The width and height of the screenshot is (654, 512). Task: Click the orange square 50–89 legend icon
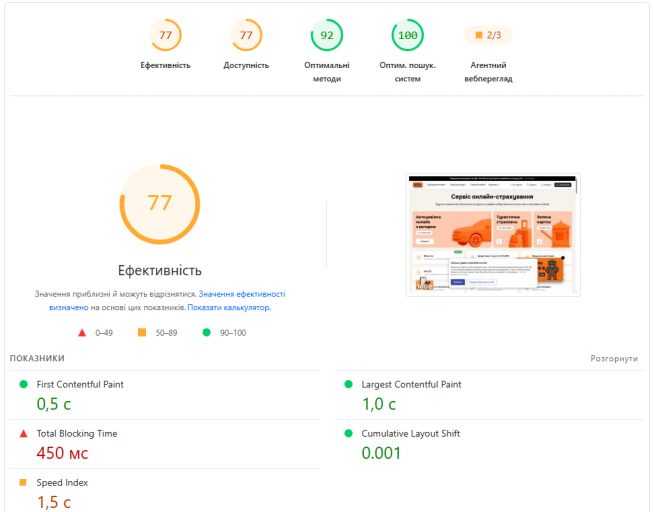142,332
